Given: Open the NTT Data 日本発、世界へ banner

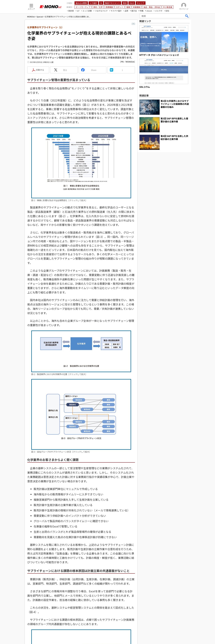Looking at the screenshot, I should pos(164,38).
